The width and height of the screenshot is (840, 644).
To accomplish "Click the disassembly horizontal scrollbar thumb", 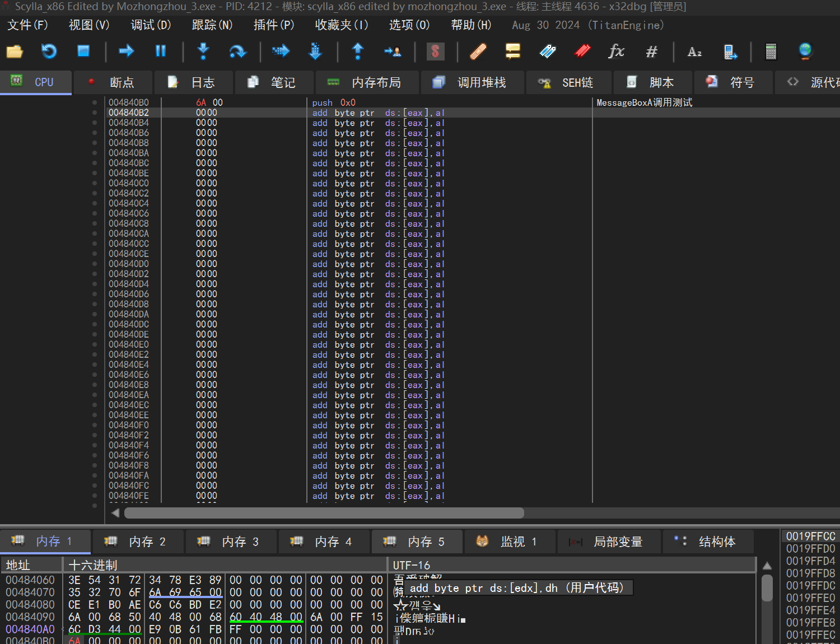I will pos(324,513).
